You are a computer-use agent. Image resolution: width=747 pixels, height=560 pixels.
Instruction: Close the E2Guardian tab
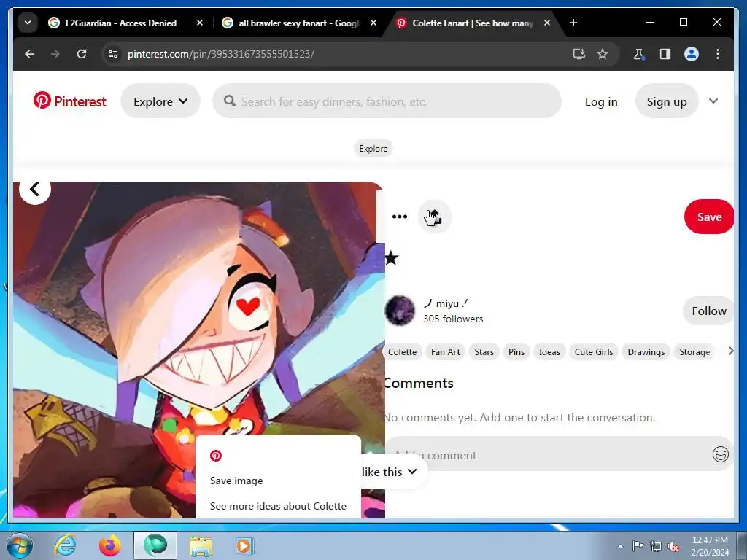tap(200, 23)
